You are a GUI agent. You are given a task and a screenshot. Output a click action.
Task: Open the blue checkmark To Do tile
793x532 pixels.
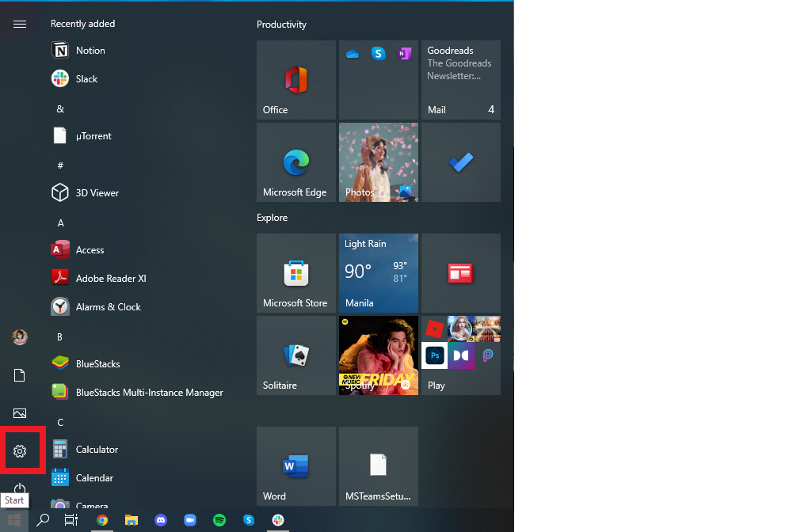pos(461,162)
